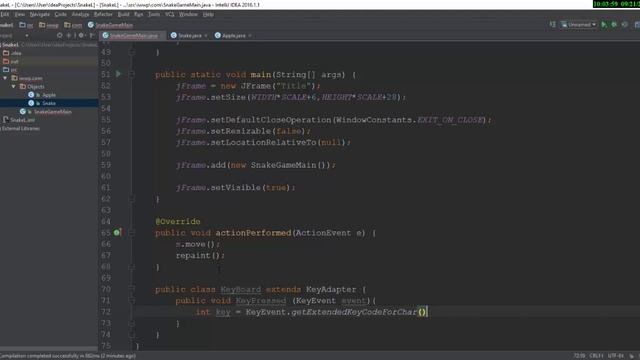The height and width of the screenshot is (360, 640).
Task: Open the Help menu
Action: [208, 14]
